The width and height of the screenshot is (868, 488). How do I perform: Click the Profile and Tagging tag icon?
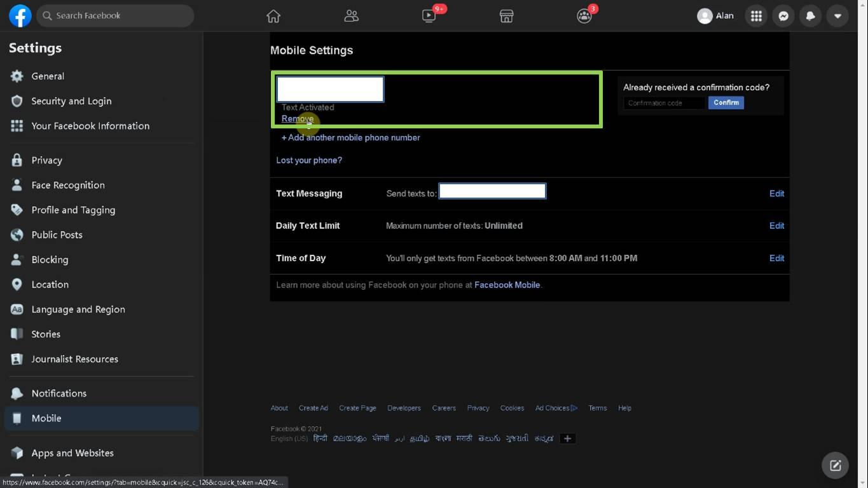(17, 210)
